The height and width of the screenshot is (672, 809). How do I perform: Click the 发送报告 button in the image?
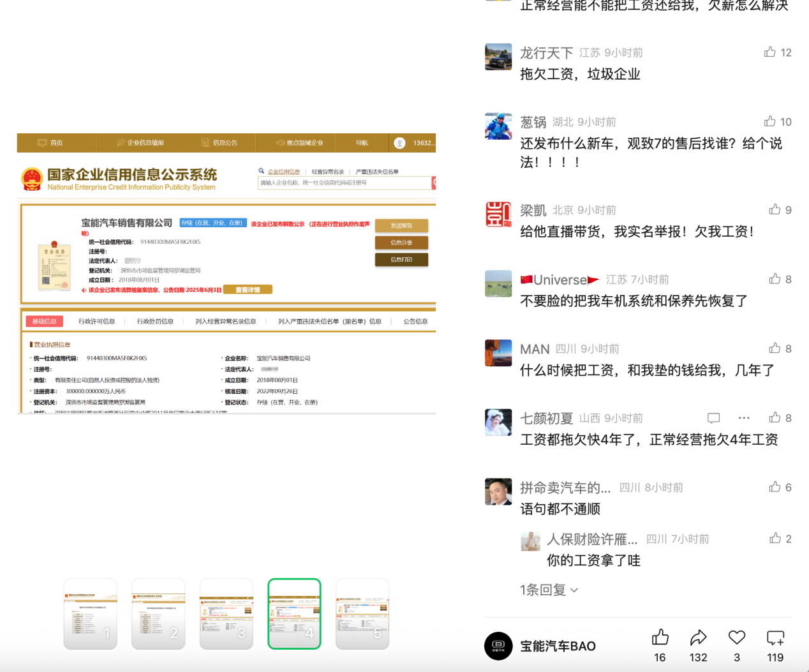click(401, 226)
